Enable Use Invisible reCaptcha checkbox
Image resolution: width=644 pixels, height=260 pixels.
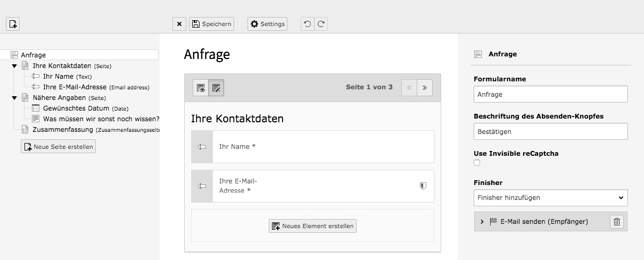click(477, 163)
